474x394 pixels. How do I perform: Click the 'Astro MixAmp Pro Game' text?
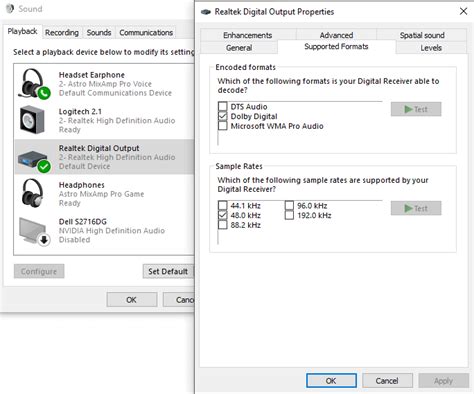tap(101, 194)
